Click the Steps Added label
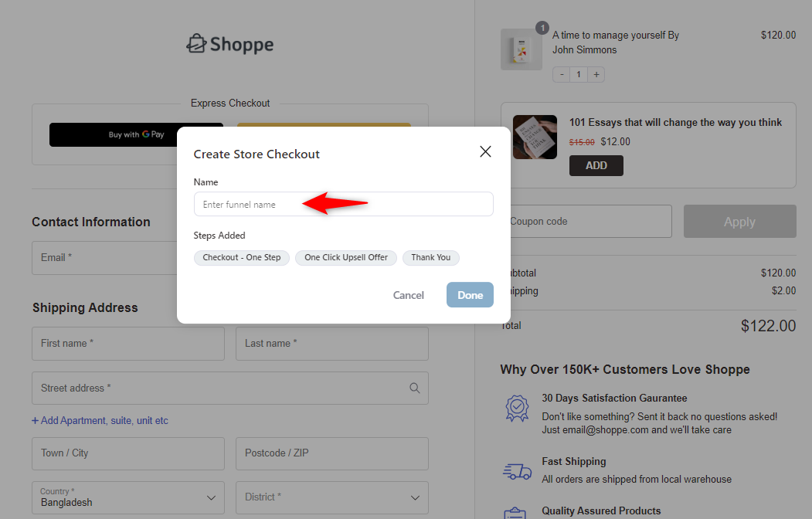The height and width of the screenshot is (519, 812). click(x=219, y=236)
